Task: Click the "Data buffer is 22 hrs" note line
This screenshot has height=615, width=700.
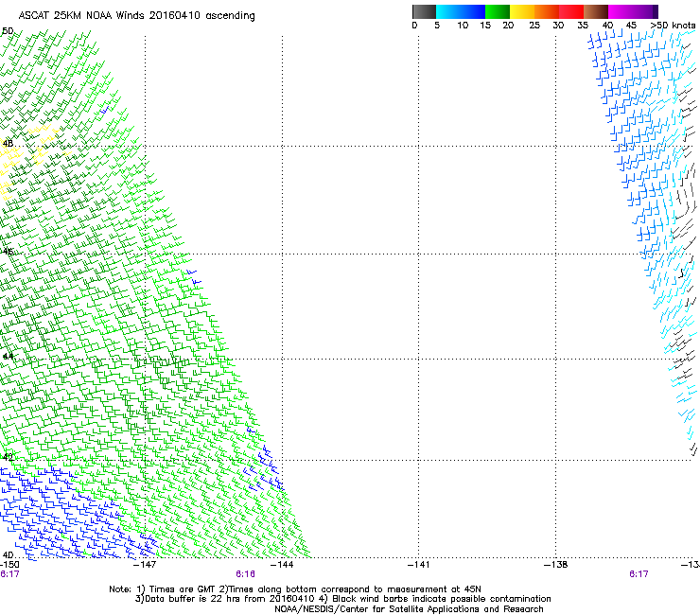Action: point(342,599)
